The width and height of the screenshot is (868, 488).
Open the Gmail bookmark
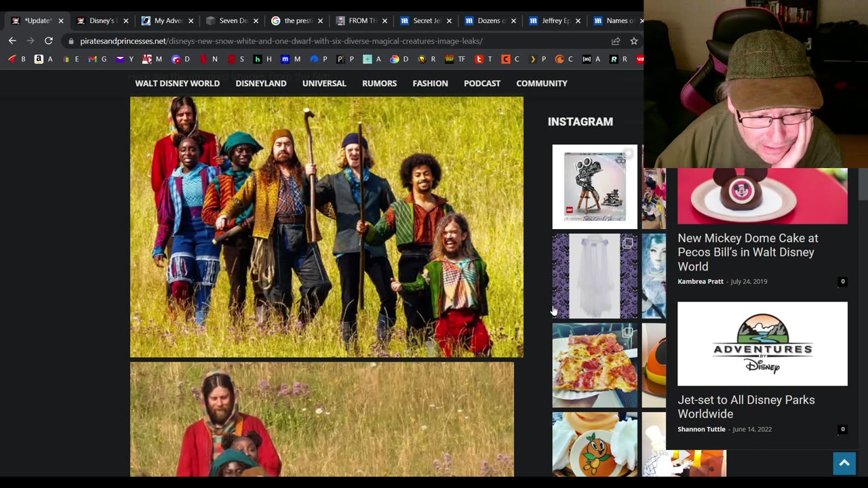(98, 59)
